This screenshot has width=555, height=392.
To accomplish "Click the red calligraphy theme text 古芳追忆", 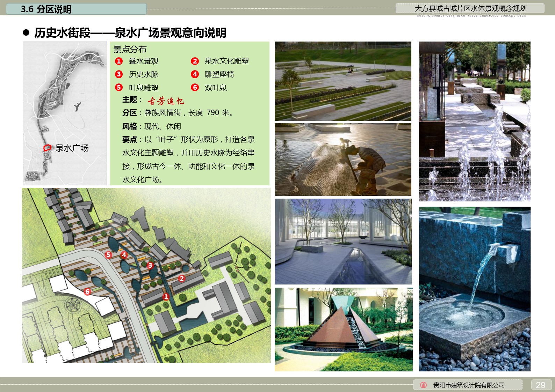I will [166, 101].
